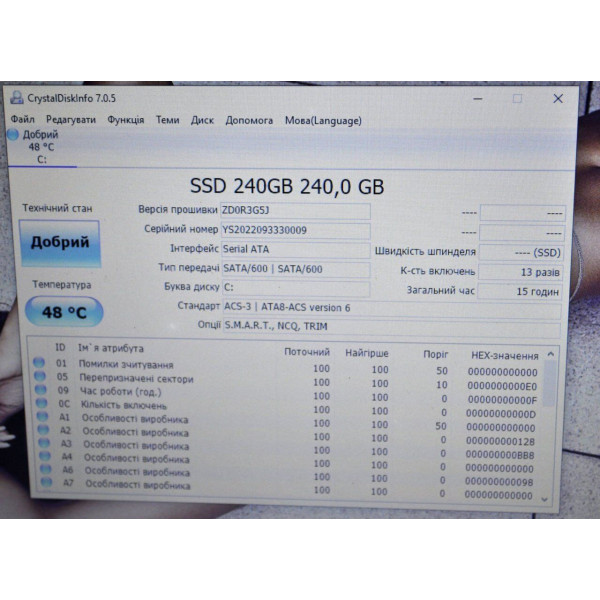The width and height of the screenshot is (600, 600).
Task: Click the power-on count 13 разів field
Action: coord(520,272)
